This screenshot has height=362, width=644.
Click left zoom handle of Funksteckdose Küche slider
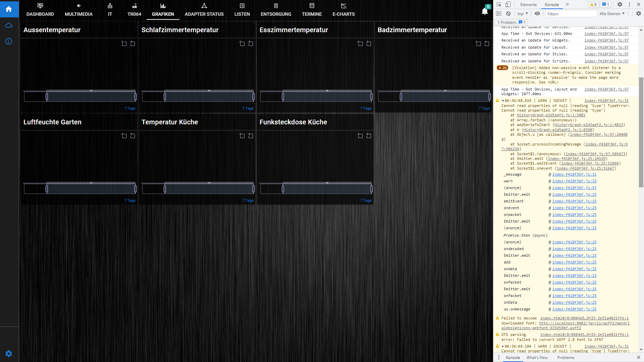pos(283,189)
